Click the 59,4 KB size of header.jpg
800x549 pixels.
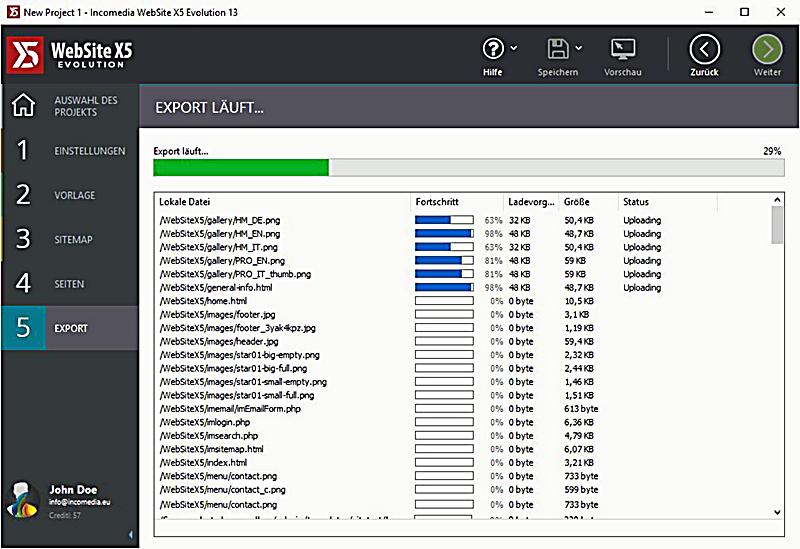click(579, 341)
